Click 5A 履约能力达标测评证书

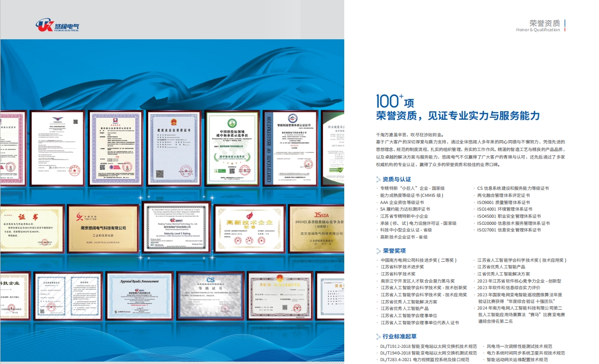click(x=405, y=209)
